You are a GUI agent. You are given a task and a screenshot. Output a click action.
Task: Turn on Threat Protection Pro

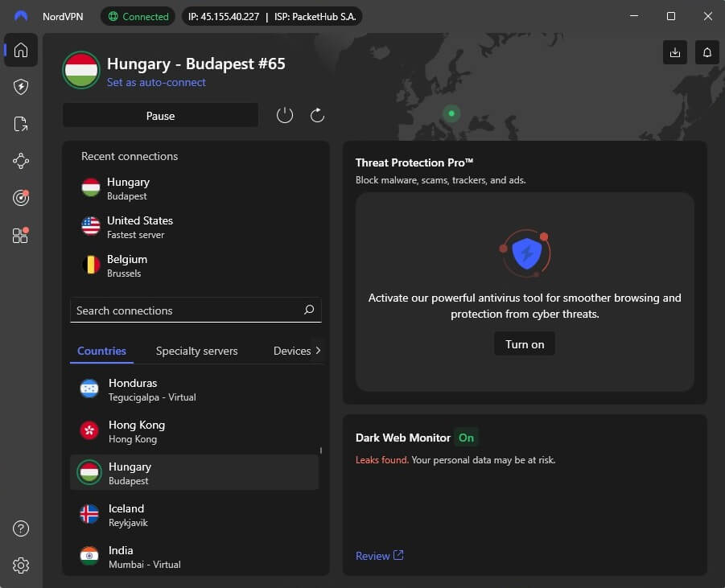[525, 344]
